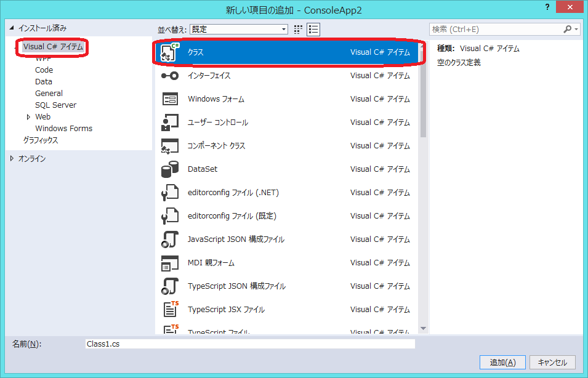Select the インターフェイス template icon
The height and width of the screenshot is (378, 588).
(x=170, y=76)
